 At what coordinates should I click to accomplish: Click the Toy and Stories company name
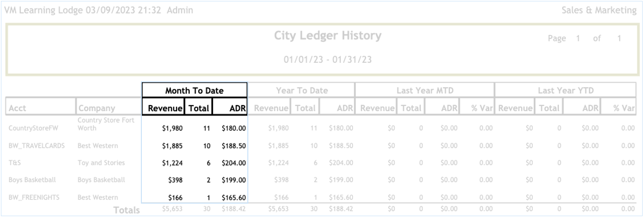coord(101,163)
